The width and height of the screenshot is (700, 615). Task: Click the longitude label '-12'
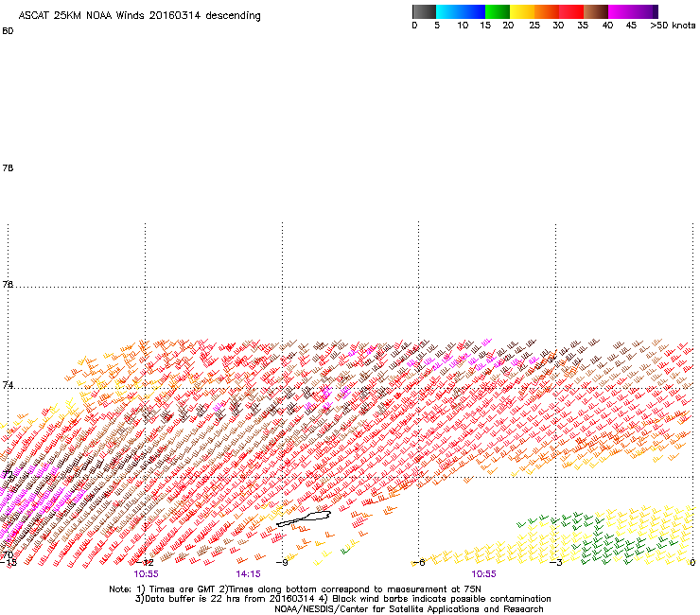145,563
